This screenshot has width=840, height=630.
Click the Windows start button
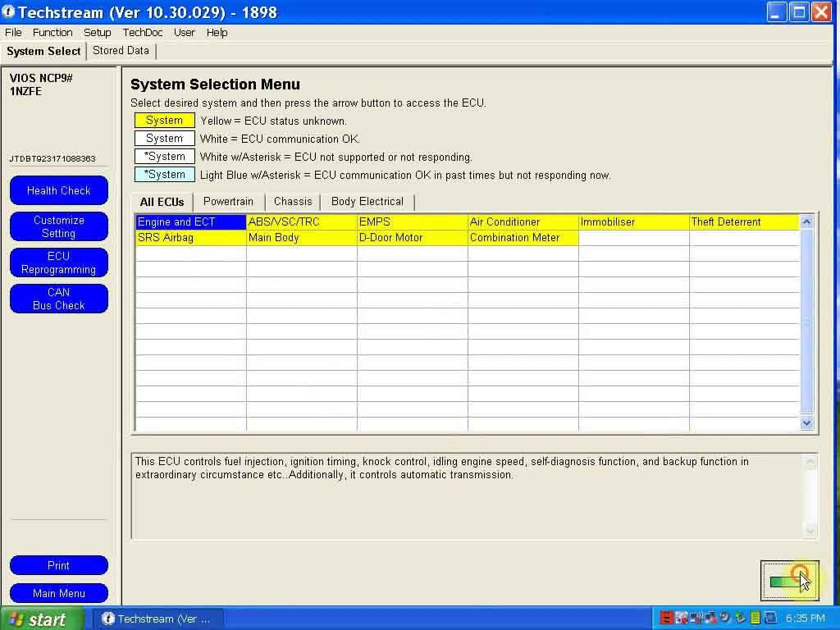(x=42, y=619)
